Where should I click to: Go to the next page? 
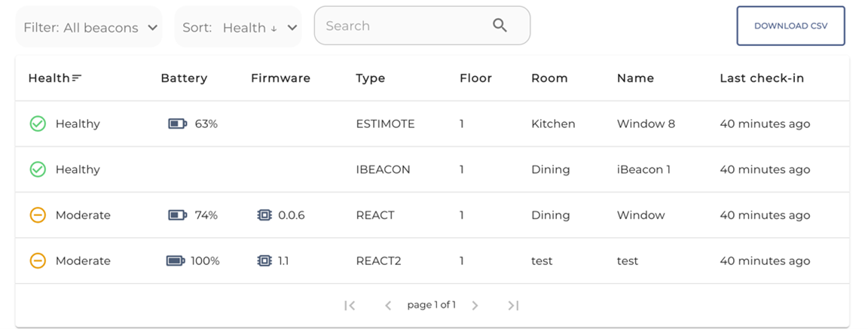(x=475, y=305)
